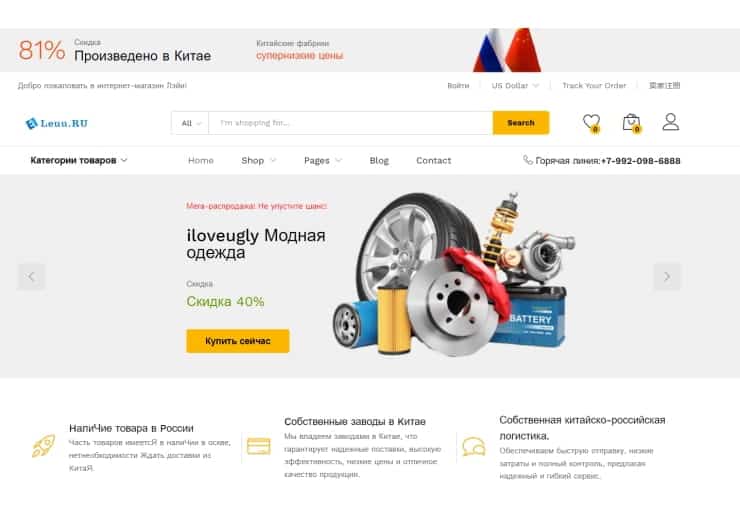
Task: Go to previous slide with left arrow
Action: pos(32,277)
